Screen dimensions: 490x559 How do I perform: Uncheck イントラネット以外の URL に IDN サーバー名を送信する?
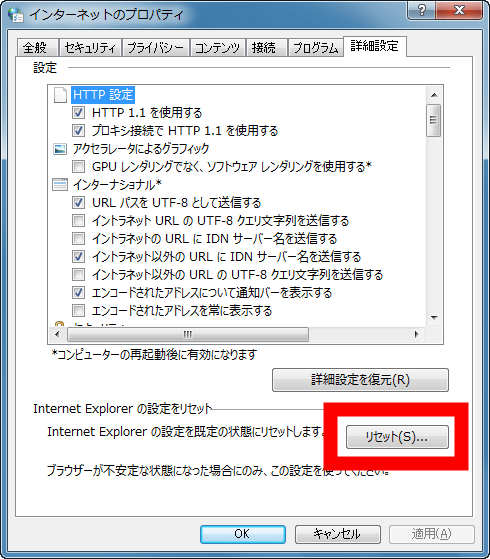(78, 256)
